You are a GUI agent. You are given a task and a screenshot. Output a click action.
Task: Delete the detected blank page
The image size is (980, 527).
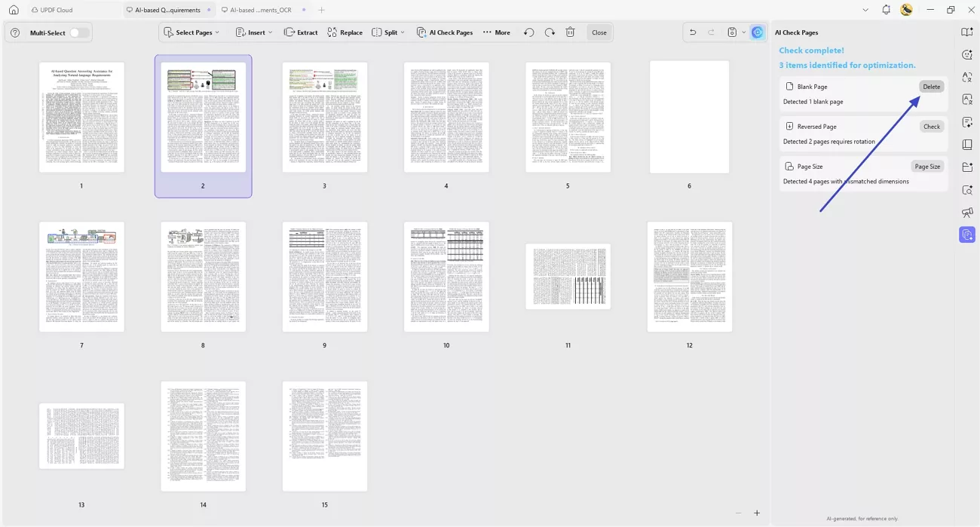(x=931, y=86)
